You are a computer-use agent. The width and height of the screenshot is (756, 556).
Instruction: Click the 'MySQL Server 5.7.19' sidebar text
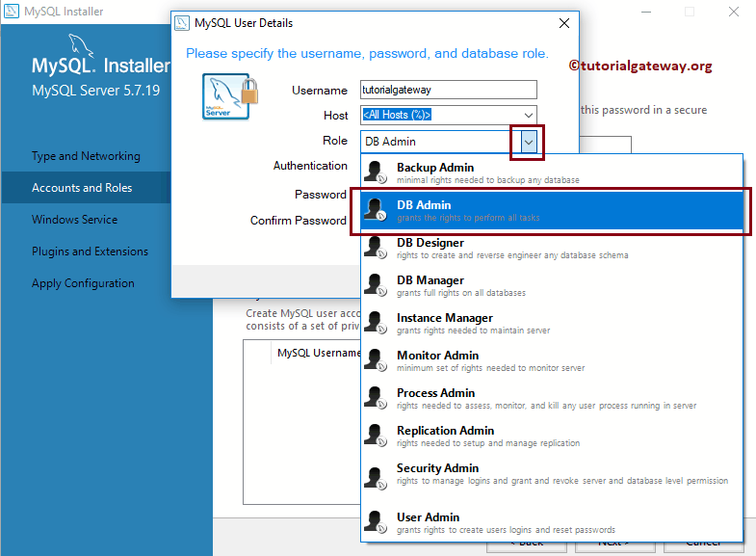click(95, 91)
